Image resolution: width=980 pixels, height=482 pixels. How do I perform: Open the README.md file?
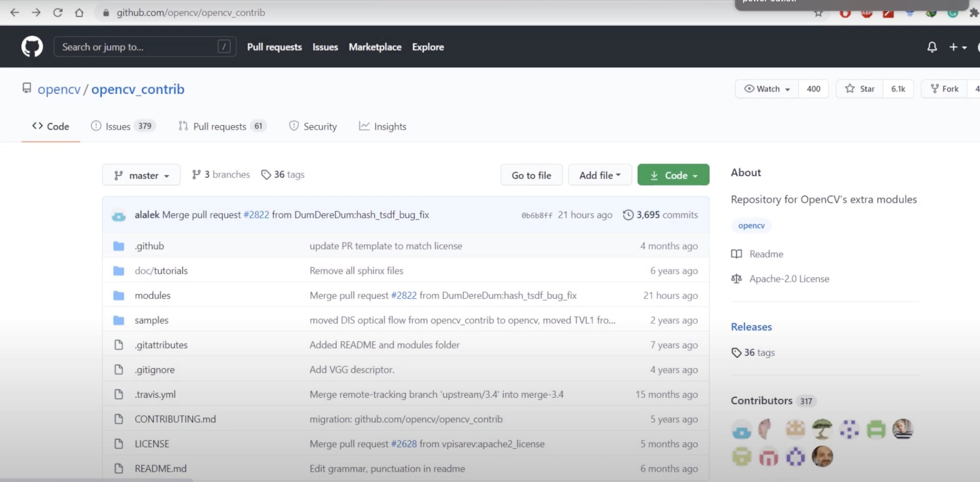pyautogui.click(x=161, y=468)
